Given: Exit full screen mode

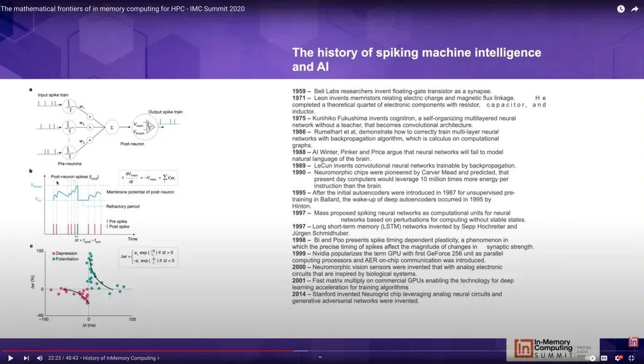Looking at the screenshot, I should coord(631,358).
